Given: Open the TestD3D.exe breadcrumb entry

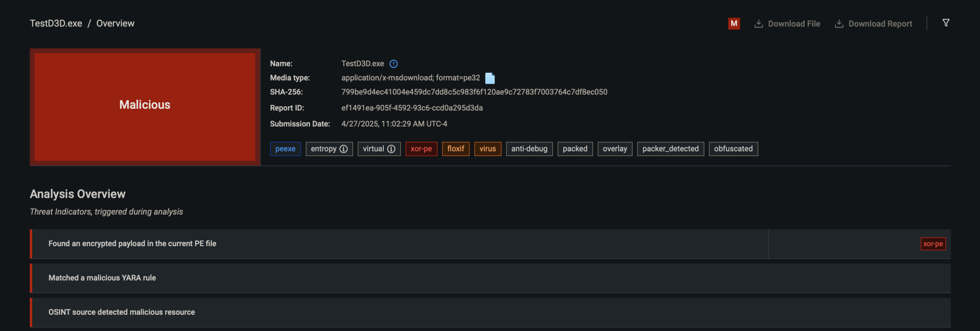Looking at the screenshot, I should [x=56, y=23].
